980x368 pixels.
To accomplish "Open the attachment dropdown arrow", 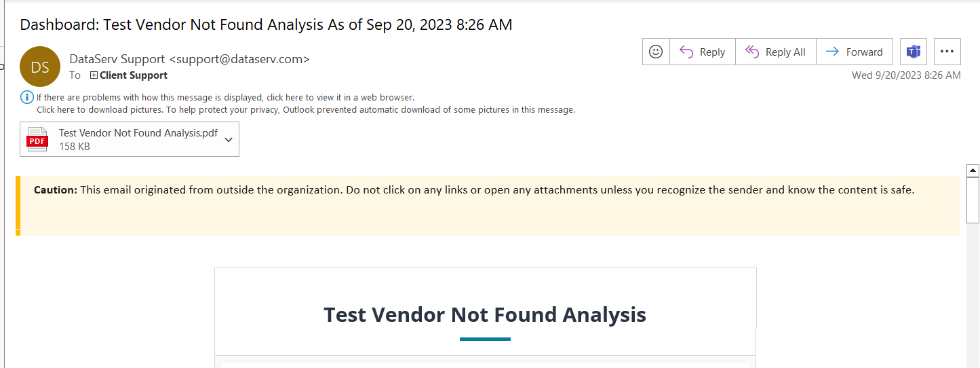I will [229, 139].
